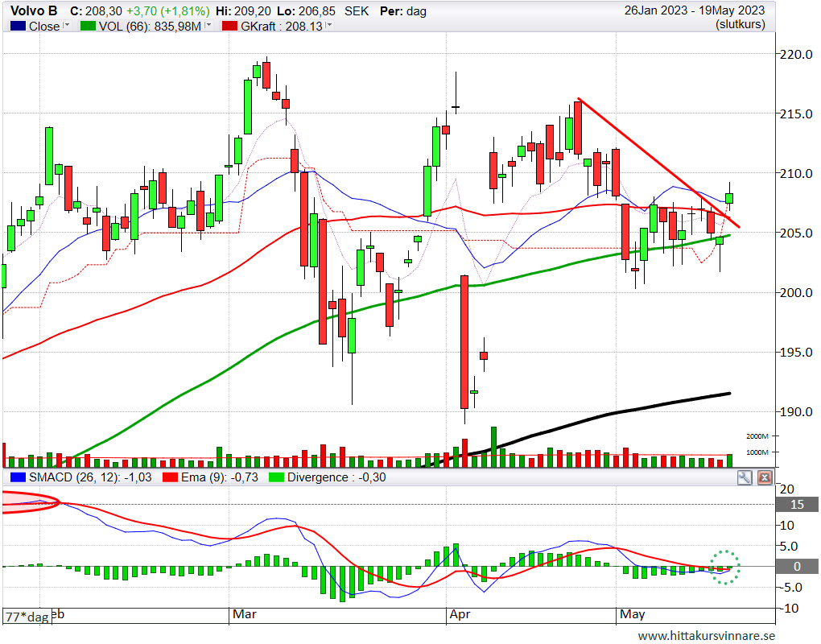
Task: Pick the red GKraft color swatch
Action: pyautogui.click(x=230, y=26)
